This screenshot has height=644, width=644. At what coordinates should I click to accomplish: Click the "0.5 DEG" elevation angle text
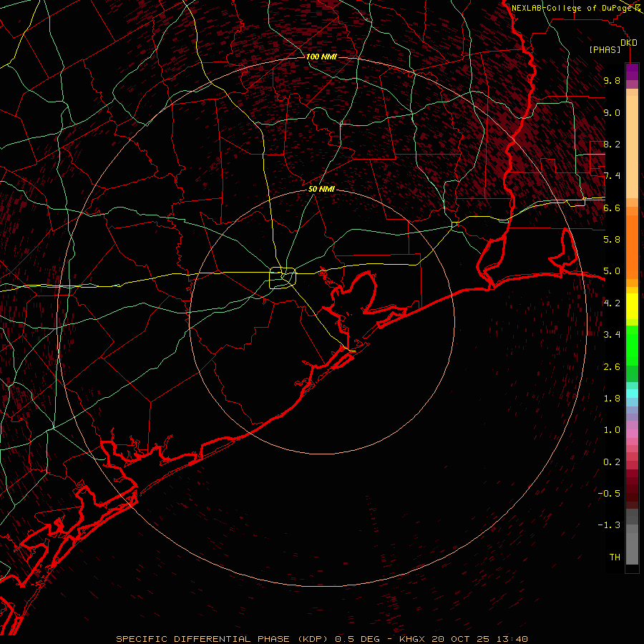(x=357, y=639)
